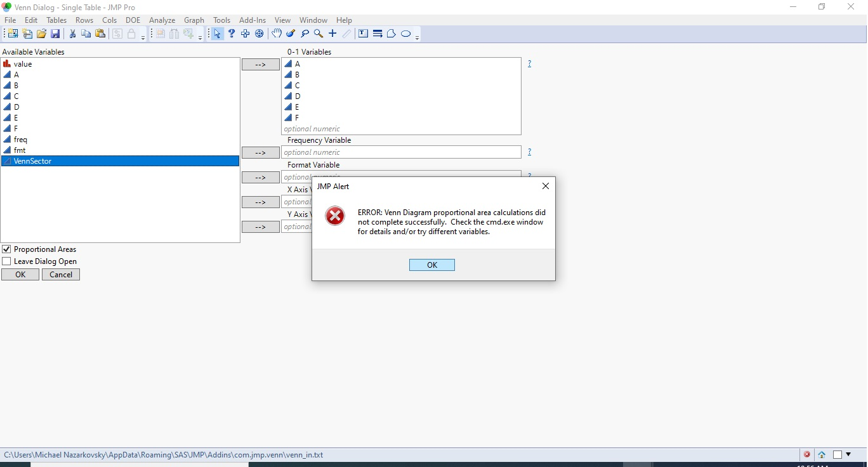Select the Grabber hand tool
The image size is (868, 467).
pos(277,34)
